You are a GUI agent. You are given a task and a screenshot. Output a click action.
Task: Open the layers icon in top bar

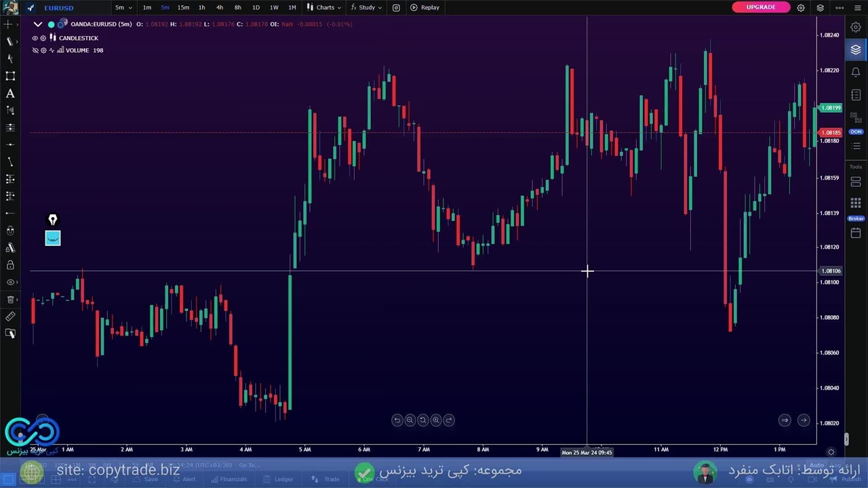(x=821, y=7)
